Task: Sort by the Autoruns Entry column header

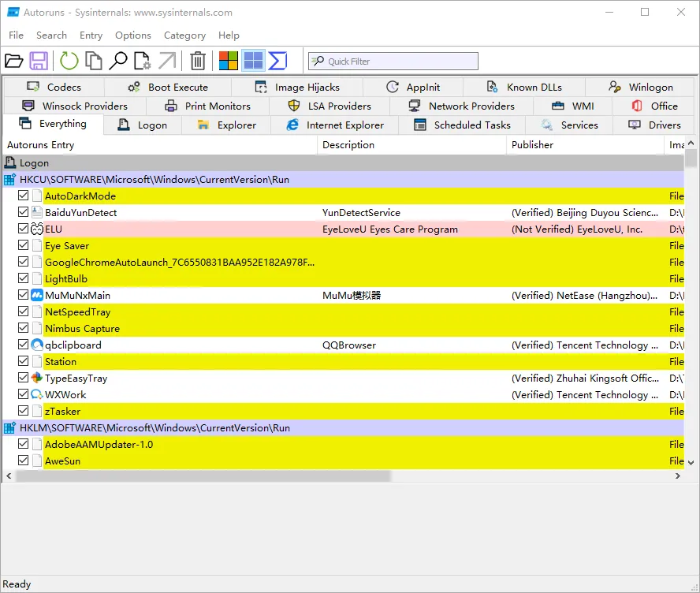Action: pos(160,144)
